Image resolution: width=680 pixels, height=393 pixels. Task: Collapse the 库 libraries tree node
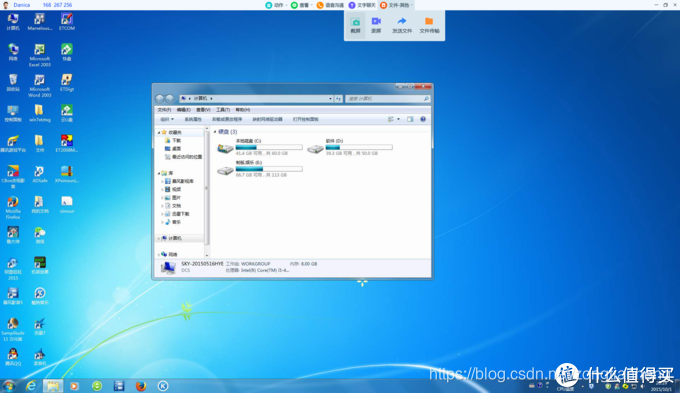tap(159, 173)
